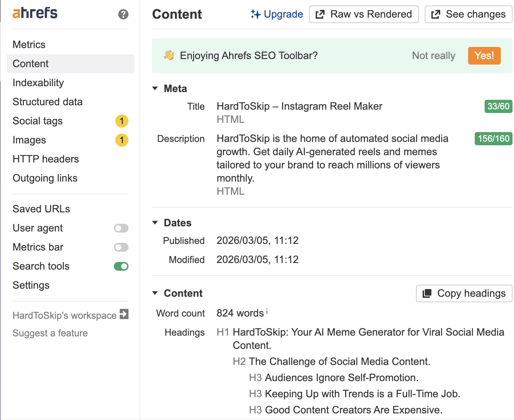Click the external-link icon on Raw vs Rendered
514x420 pixels.
point(320,14)
